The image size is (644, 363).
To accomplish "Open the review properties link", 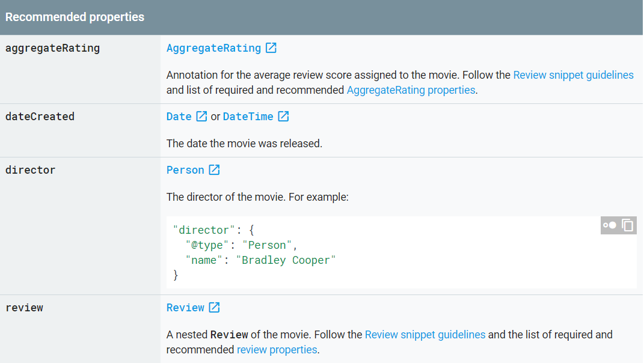I will click(277, 350).
